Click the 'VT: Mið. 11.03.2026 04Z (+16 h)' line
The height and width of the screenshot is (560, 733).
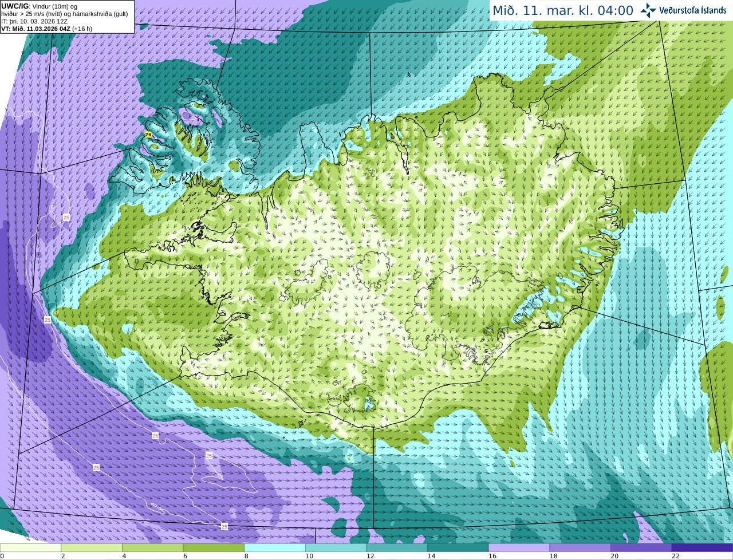click(x=46, y=29)
